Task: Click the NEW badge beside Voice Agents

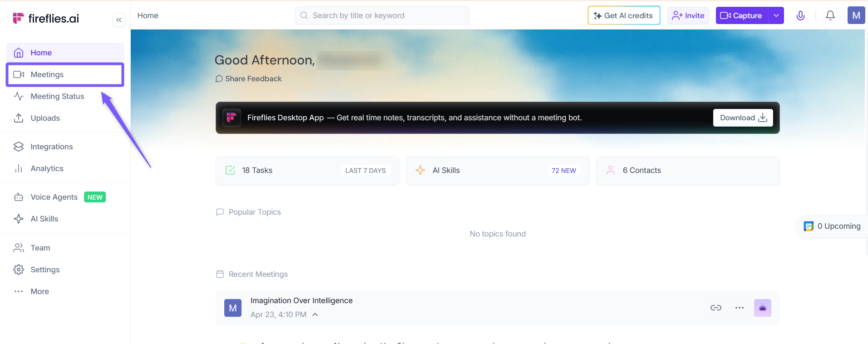Action: click(x=95, y=197)
